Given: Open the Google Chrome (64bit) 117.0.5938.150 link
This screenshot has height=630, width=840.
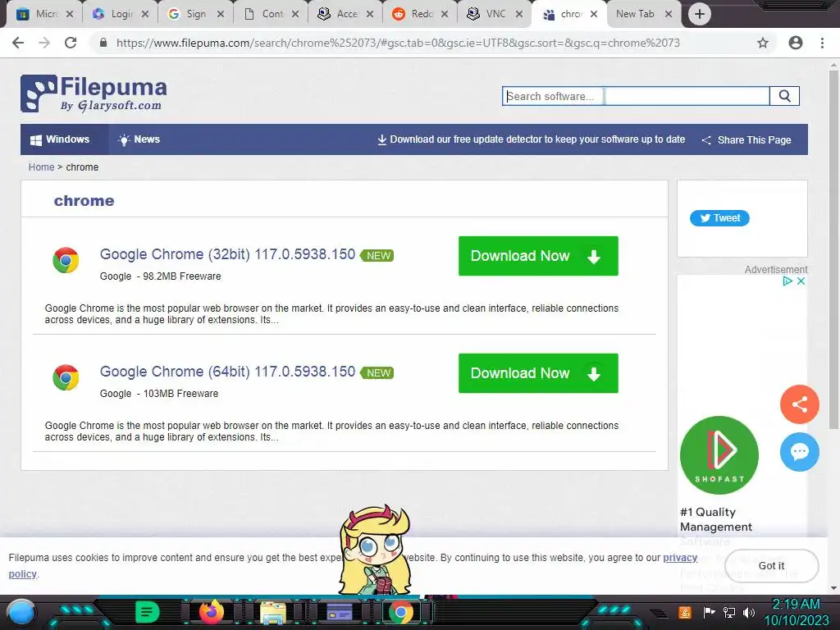Looking at the screenshot, I should [x=228, y=372].
